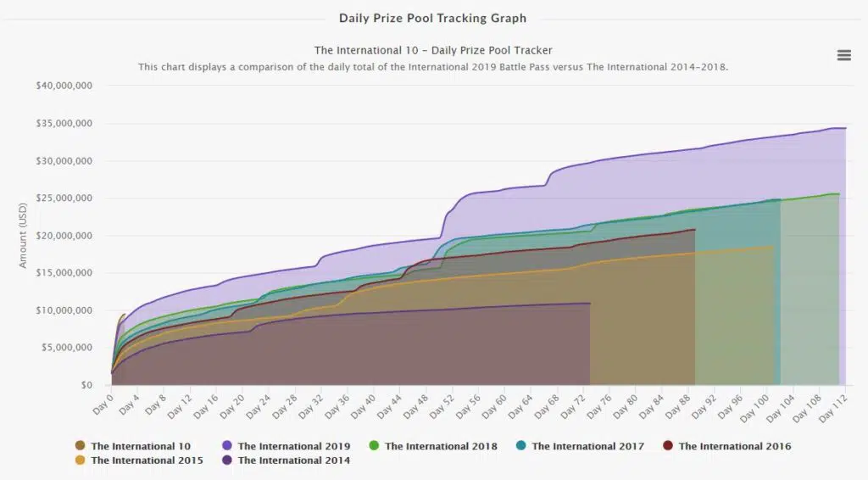Click the $35,000,000 y-axis label
The image size is (868, 480).
64,124
